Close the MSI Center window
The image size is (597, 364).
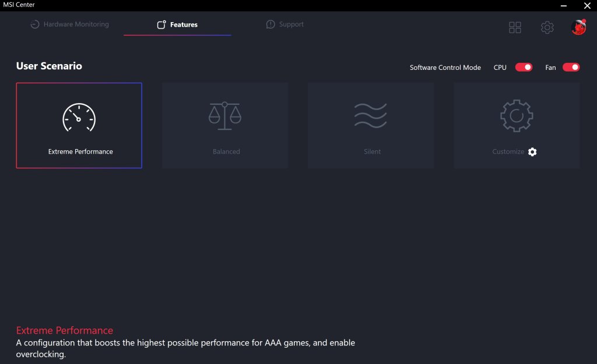click(587, 6)
